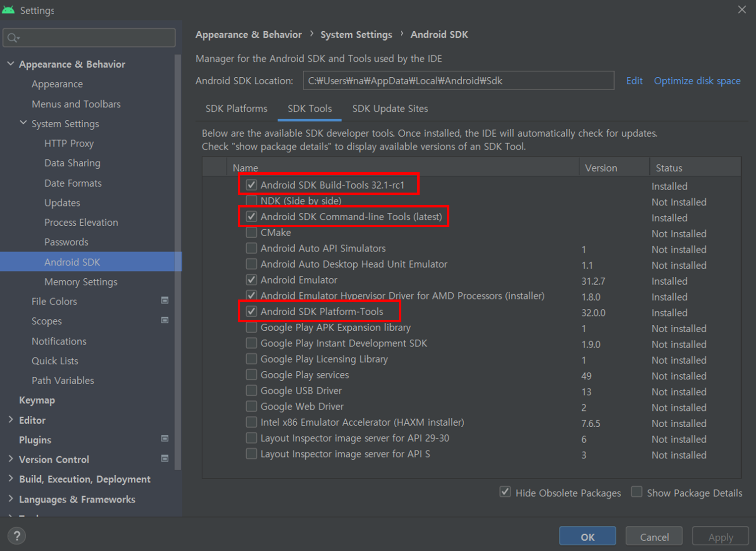
Task: Select the SDK Tools tab
Action: click(310, 108)
